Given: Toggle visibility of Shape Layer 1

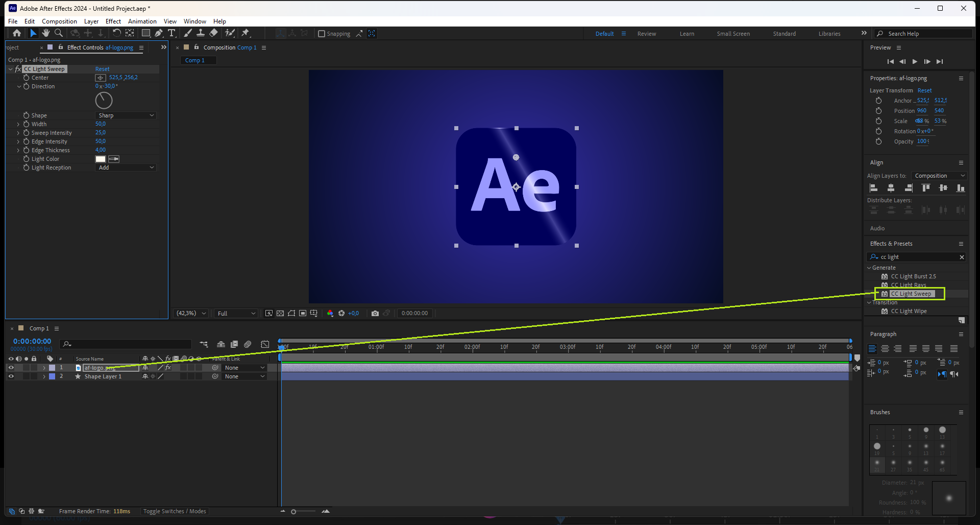Looking at the screenshot, I should [x=11, y=376].
